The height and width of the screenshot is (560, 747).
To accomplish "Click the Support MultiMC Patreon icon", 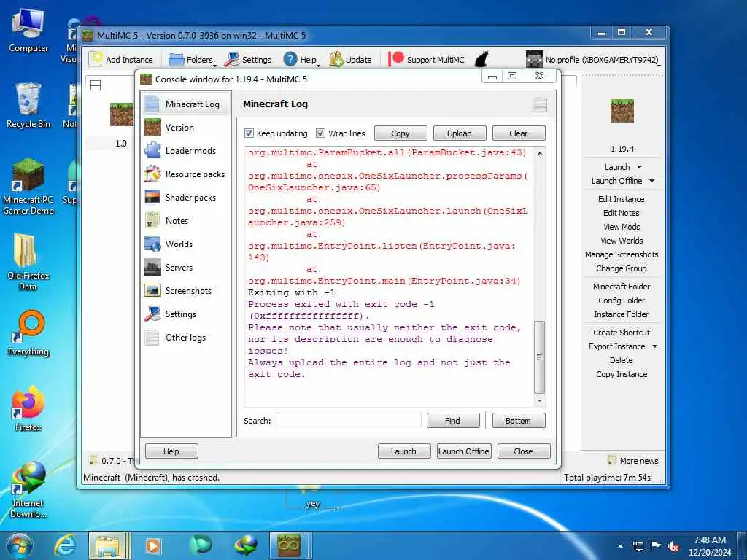I will tap(396, 59).
